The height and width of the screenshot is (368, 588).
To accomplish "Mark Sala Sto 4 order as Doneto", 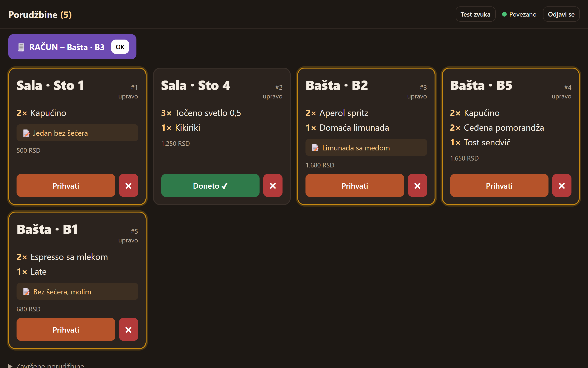I will tap(210, 185).
